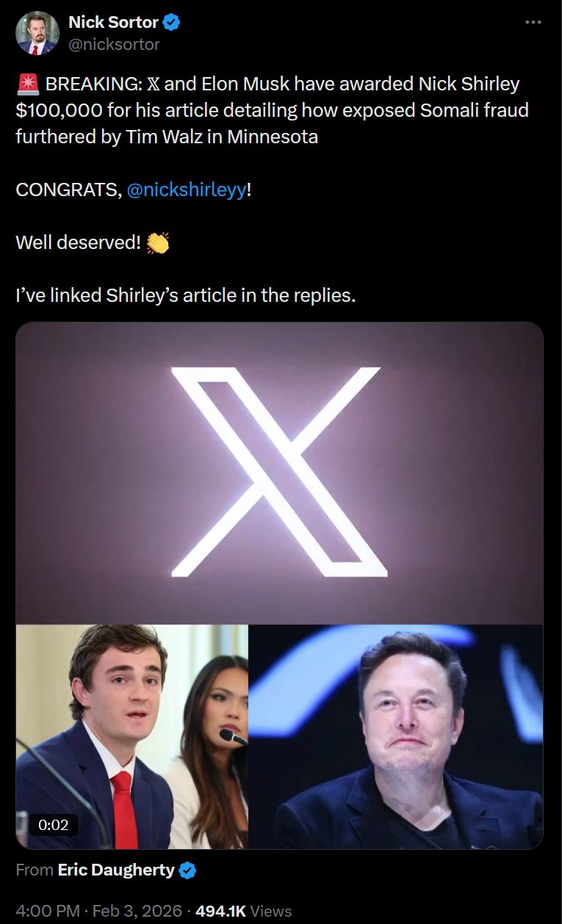Open Nick Sortor display name link
562x924 pixels.
[113, 23]
